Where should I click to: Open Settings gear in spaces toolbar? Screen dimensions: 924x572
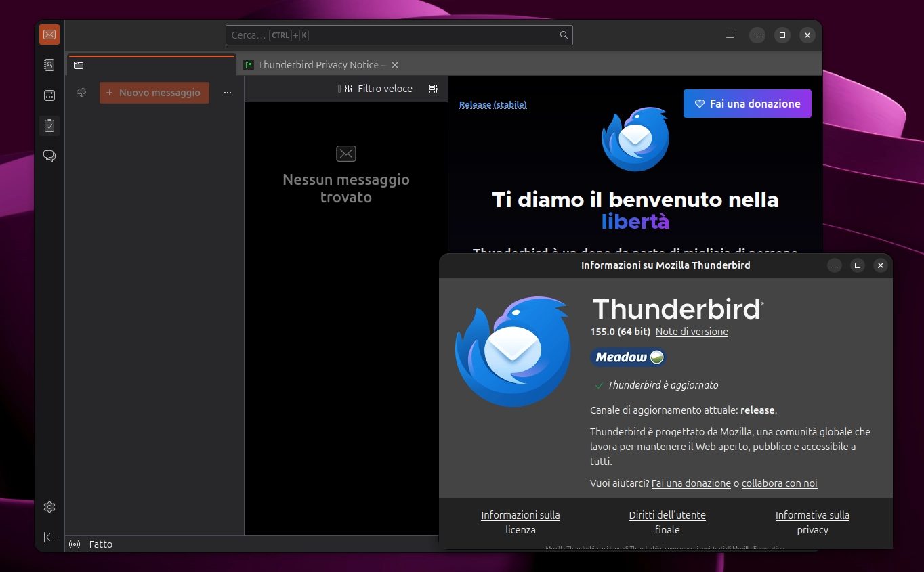tap(49, 507)
